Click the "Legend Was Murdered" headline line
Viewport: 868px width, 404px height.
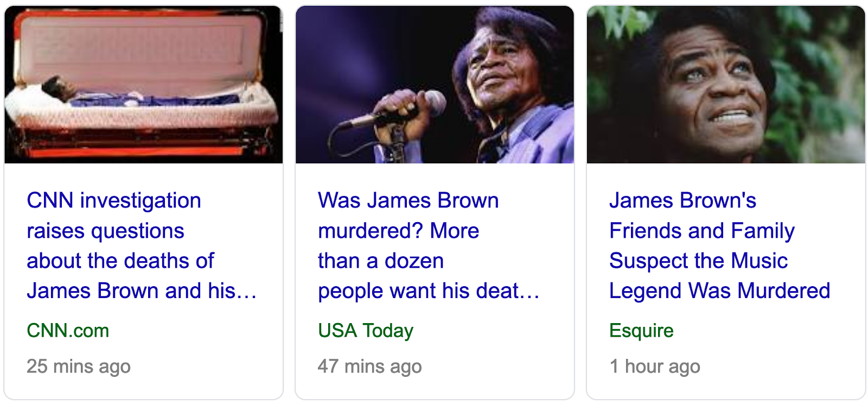point(719,291)
